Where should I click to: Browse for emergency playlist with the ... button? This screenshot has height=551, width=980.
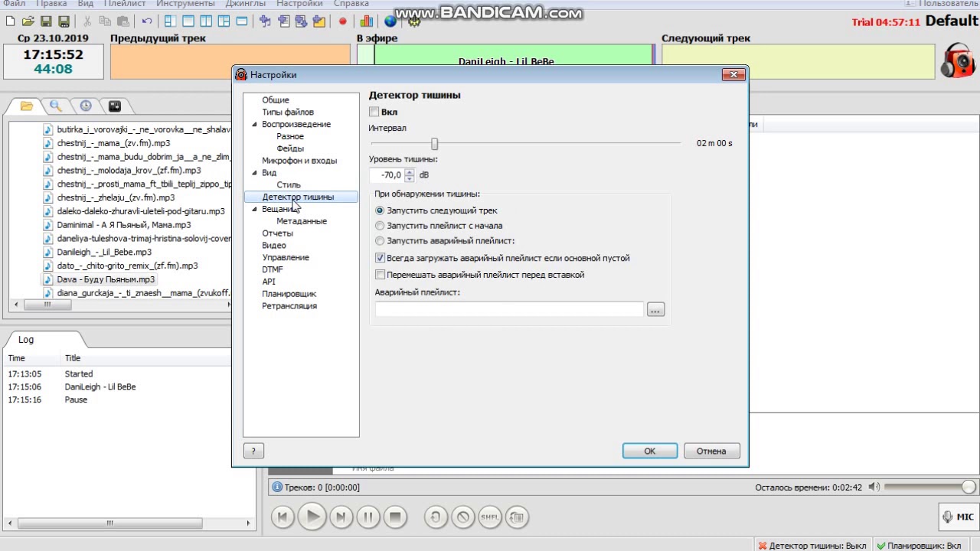655,309
